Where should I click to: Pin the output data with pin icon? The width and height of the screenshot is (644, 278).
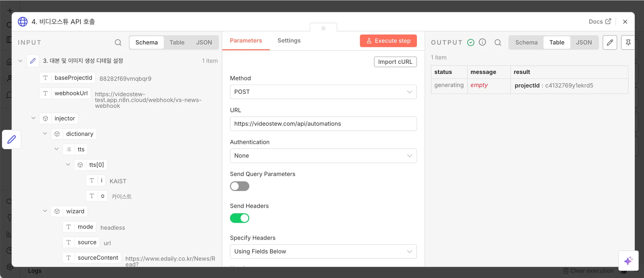coord(628,43)
